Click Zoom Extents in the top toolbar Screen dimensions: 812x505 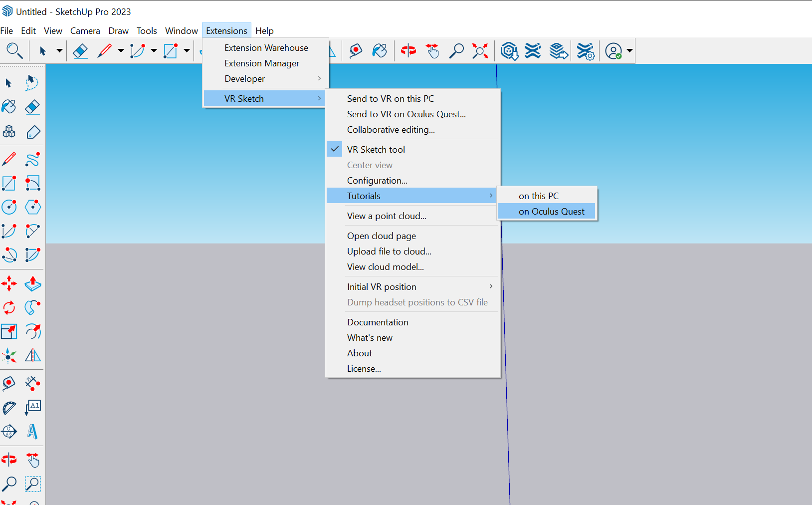tap(480, 50)
